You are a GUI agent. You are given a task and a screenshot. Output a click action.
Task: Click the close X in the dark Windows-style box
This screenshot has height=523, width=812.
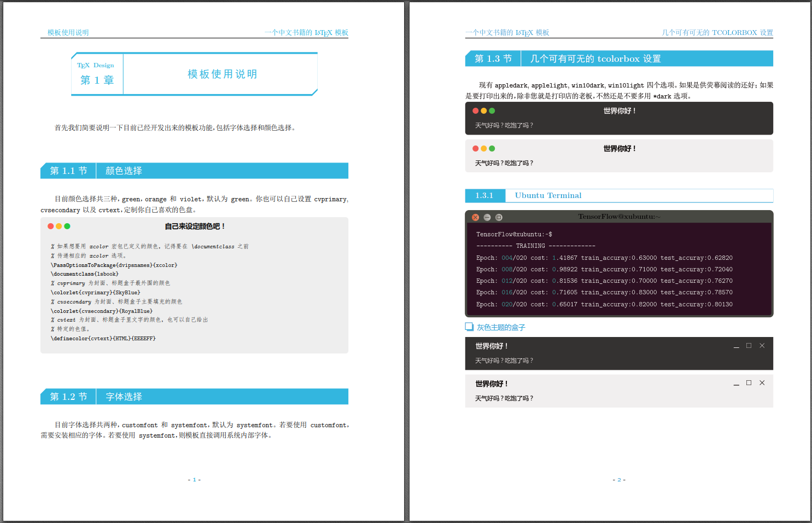click(762, 346)
